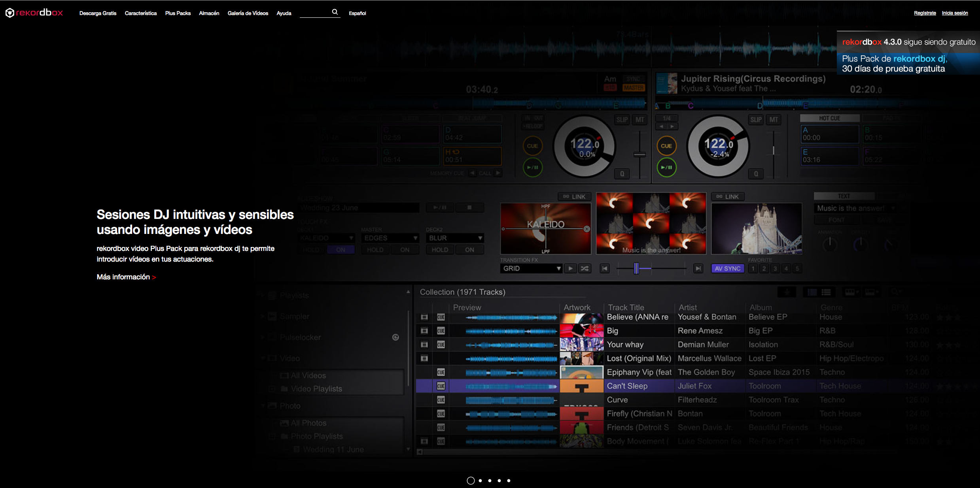Screen dimensions: 980x488
Task: Click the CUE icon in the Can't Sleep row
Action: point(441,386)
